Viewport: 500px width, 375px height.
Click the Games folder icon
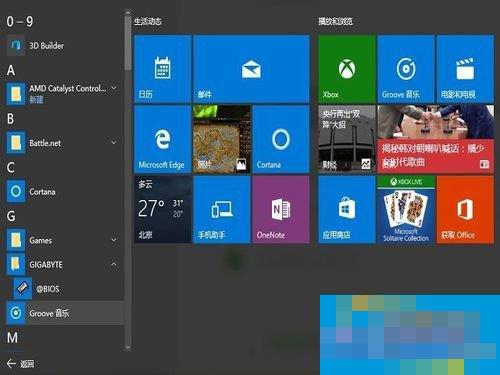16,240
